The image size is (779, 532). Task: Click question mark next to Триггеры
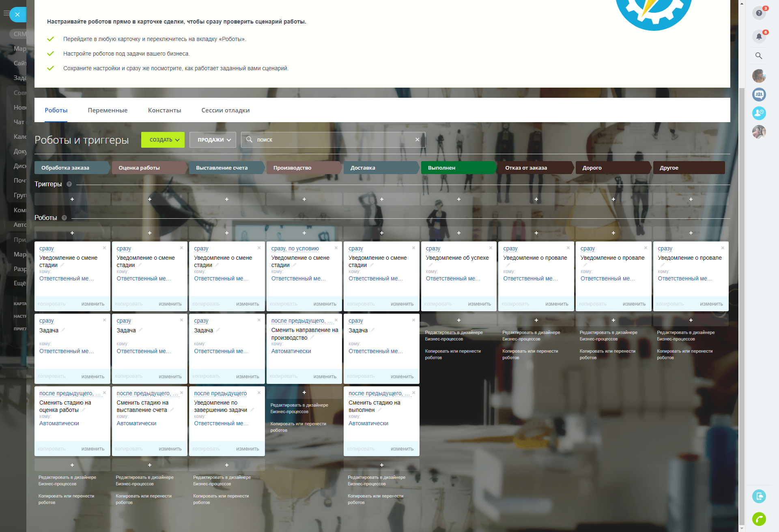pyautogui.click(x=69, y=184)
